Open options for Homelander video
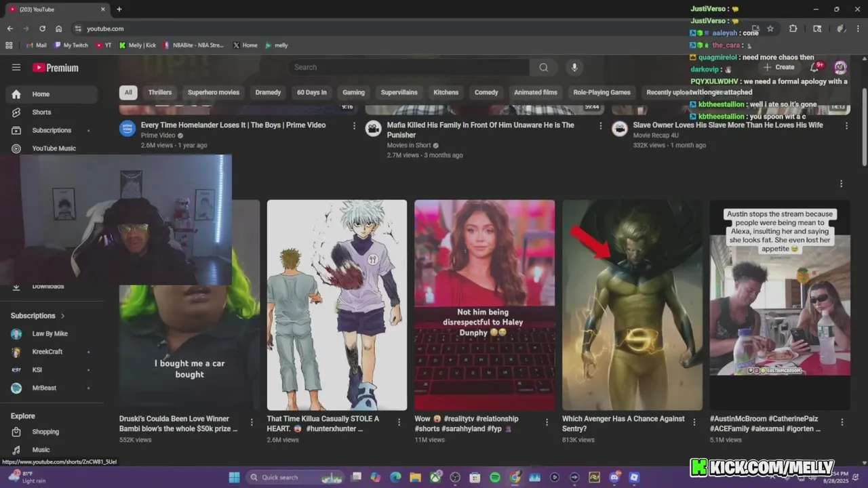 click(354, 125)
